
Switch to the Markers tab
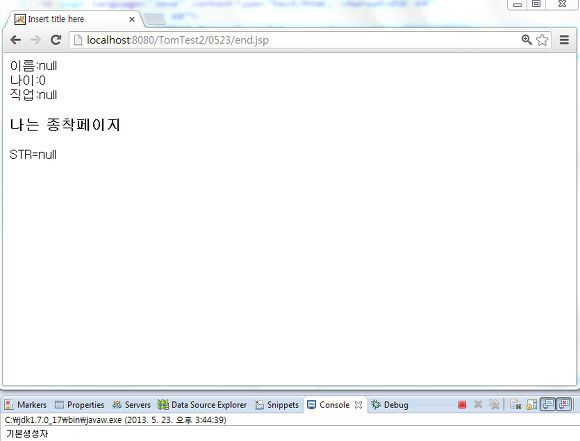tap(26, 405)
